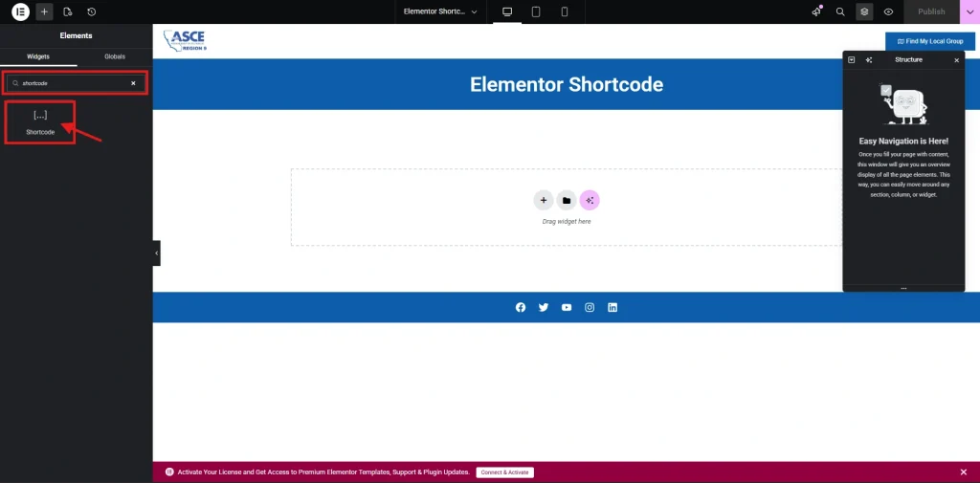Select the Shortcode widget
This screenshot has width=980, height=483.
click(x=40, y=122)
